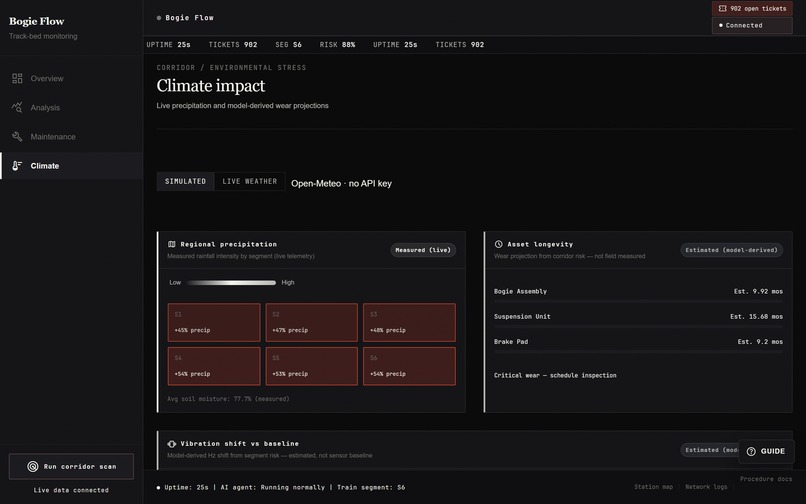Viewport: 806px width, 504px height.
Task: Select the Climate sidebar item
Action: point(71,166)
